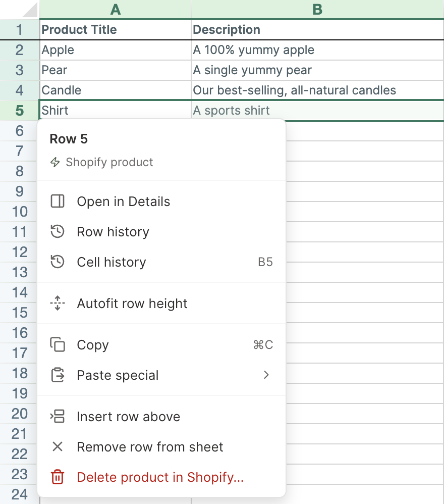444x504 pixels.
Task: Select row 14 header
Action: pos(19,292)
